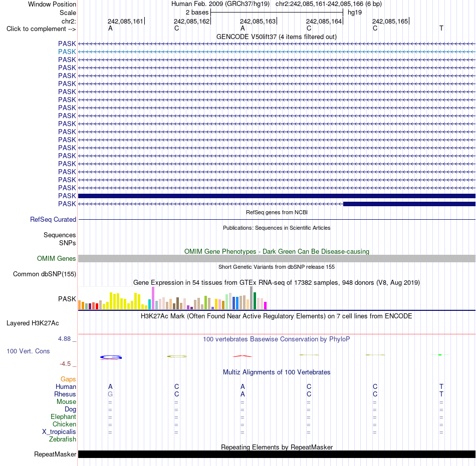476x466 pixels.
Task: Open the OMIM Gene Phenotypes track title
Action: [277, 251]
